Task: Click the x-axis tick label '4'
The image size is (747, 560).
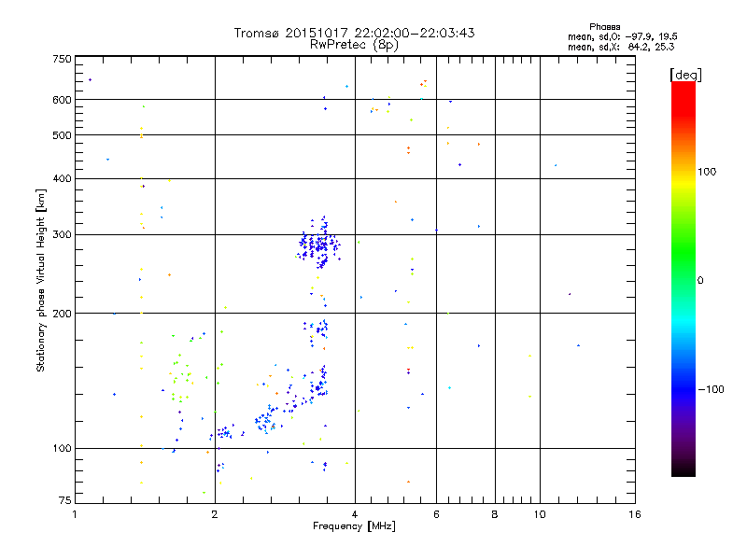Action: (x=355, y=514)
